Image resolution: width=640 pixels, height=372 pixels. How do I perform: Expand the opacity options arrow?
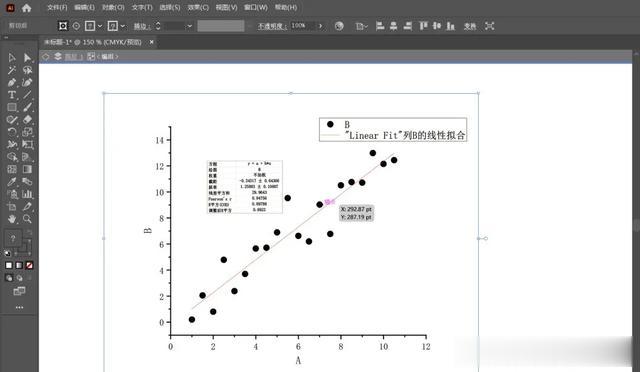coord(320,26)
